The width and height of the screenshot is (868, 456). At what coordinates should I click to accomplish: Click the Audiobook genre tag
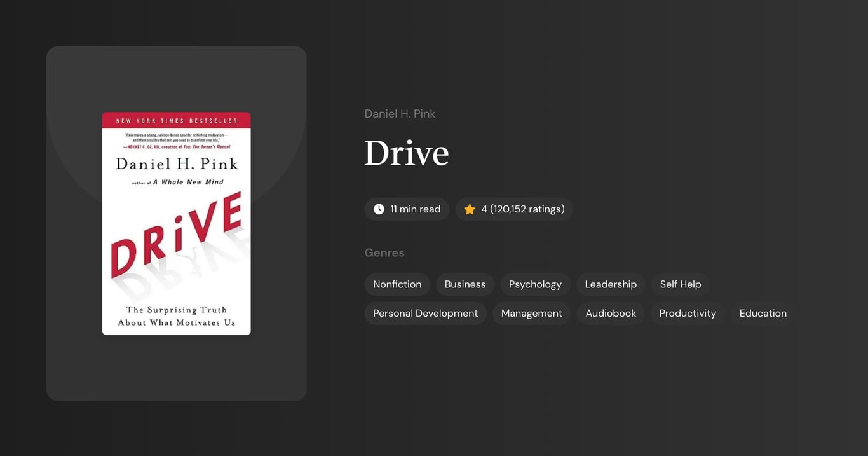click(x=611, y=314)
